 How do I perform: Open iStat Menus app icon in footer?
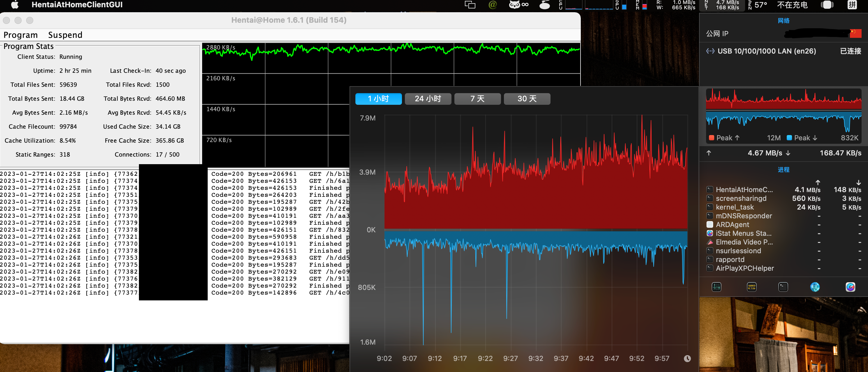[850, 287]
